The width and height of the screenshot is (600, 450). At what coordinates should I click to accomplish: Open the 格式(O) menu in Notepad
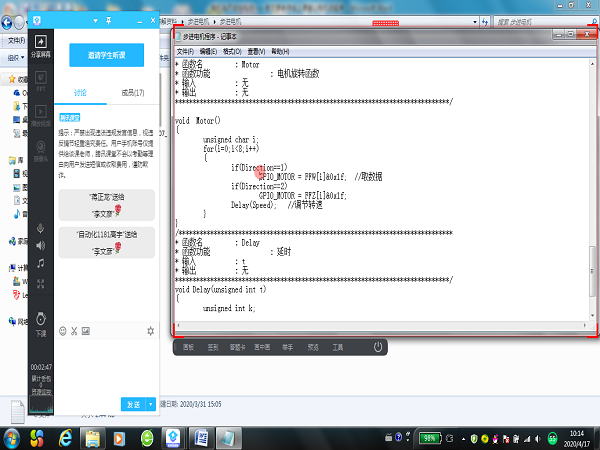[x=232, y=51]
